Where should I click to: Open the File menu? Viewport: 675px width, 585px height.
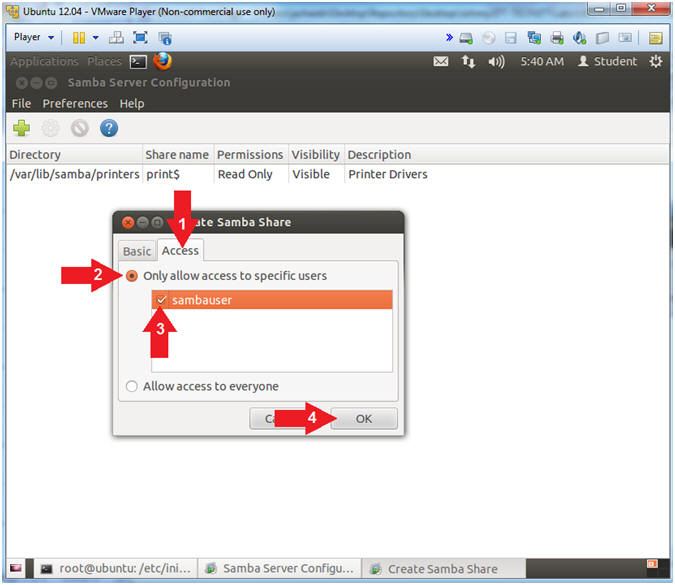coord(21,104)
